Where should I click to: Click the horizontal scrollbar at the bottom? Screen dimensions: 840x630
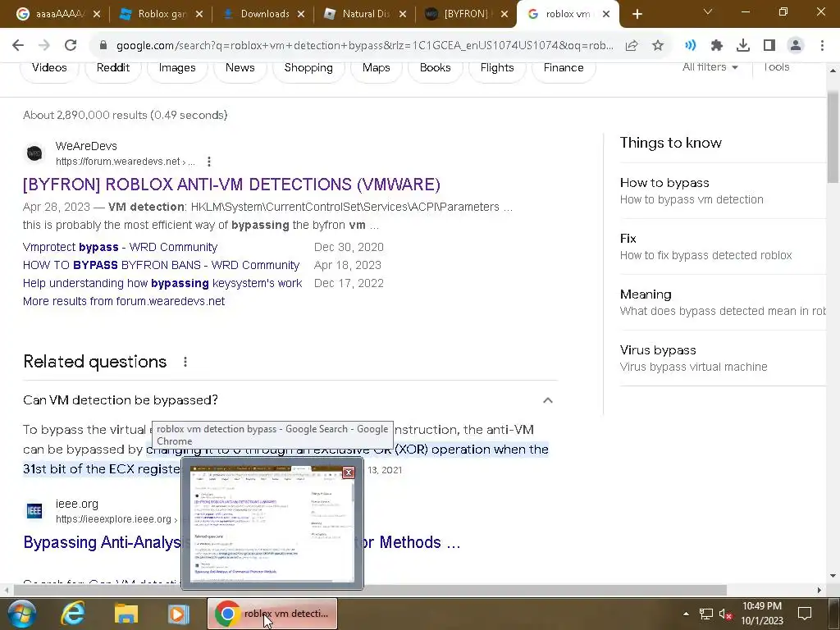[x=370, y=590]
